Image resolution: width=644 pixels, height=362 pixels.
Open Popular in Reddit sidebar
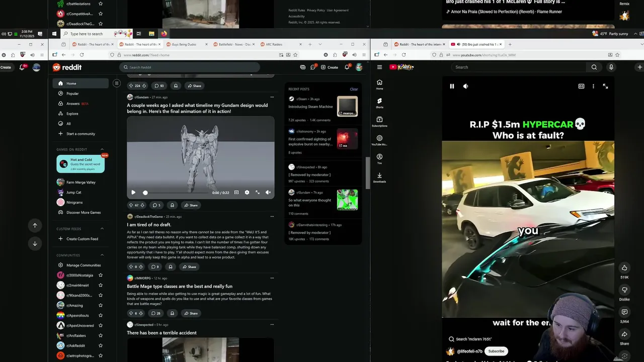point(80,94)
